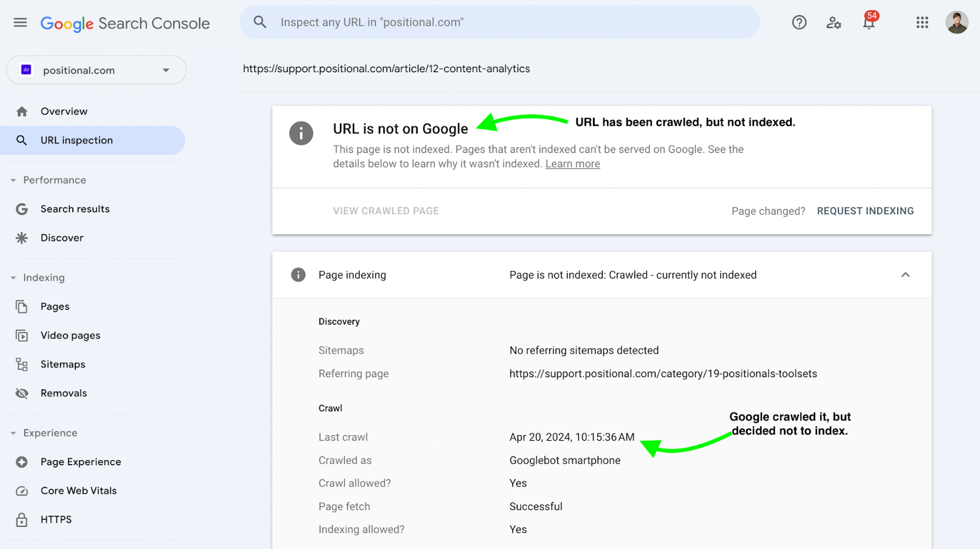Click the referring page category URL
This screenshot has height=549, width=980.
point(663,374)
